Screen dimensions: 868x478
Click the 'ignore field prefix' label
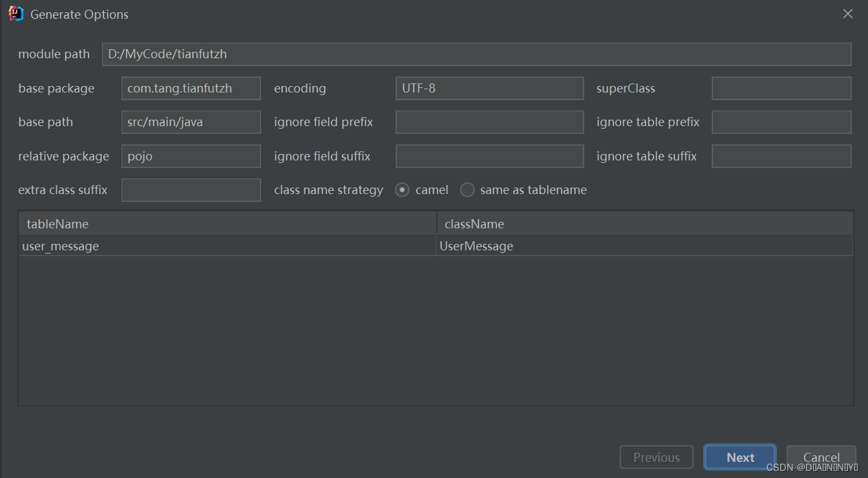click(323, 122)
